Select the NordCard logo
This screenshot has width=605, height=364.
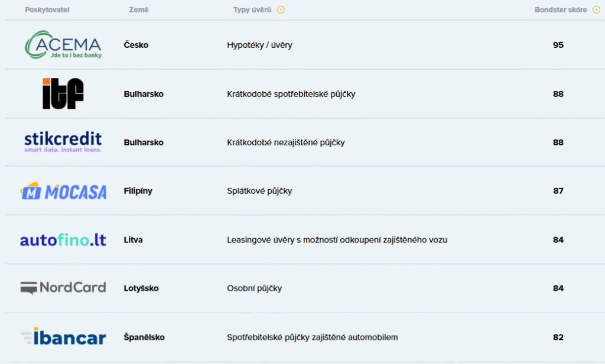point(63,288)
